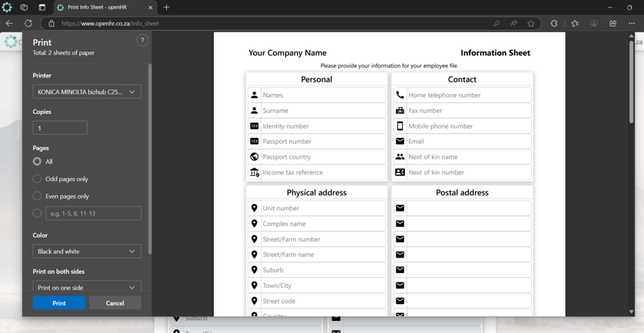Click the Town/City row in the preview
Image resolution: width=644 pixels, height=333 pixels.
tap(317, 285)
